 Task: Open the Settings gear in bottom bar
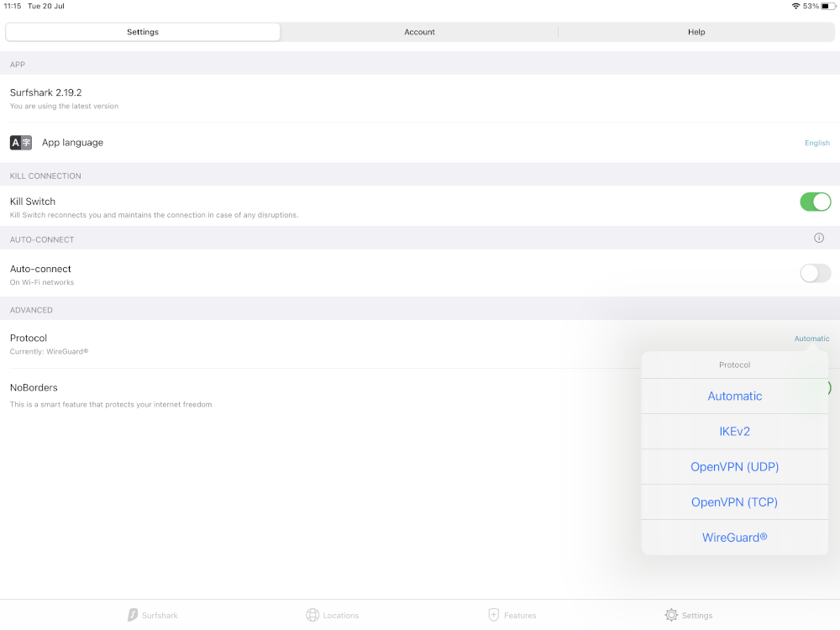[x=689, y=615]
